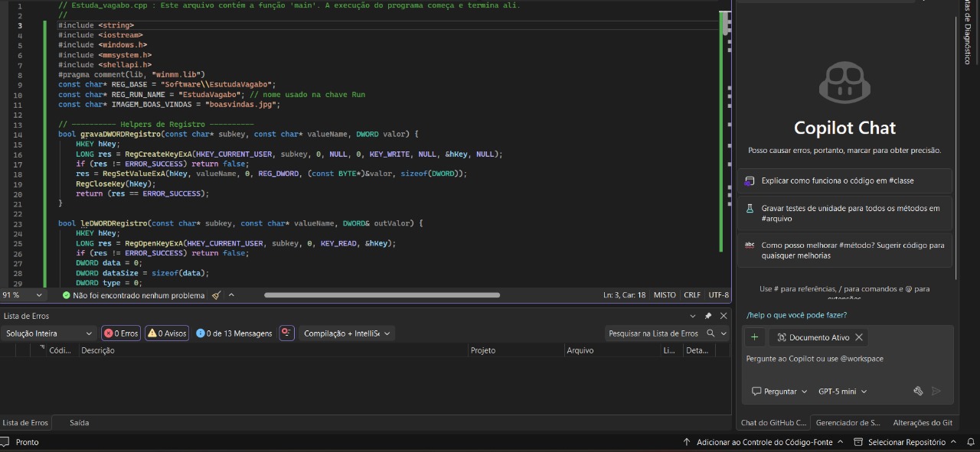Screen dimensions: 980x452
Task: Click the /help o que você pode fazer link
Action: coord(796,315)
